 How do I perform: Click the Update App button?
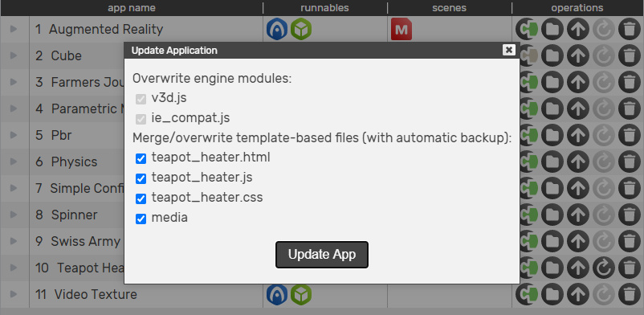321,255
